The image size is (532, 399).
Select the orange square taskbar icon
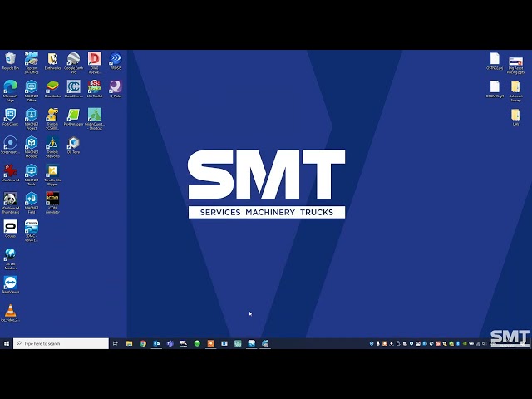pyautogui.click(x=210, y=343)
